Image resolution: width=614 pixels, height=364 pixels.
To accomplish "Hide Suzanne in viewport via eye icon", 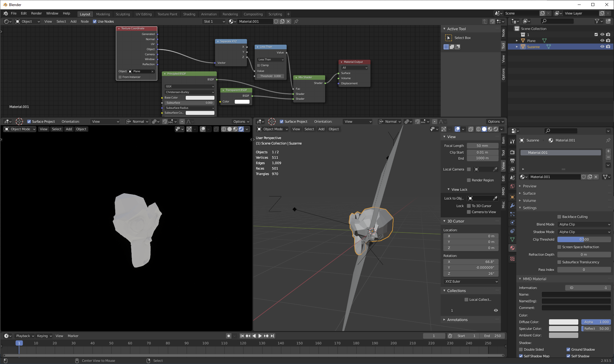I will 602,47.
